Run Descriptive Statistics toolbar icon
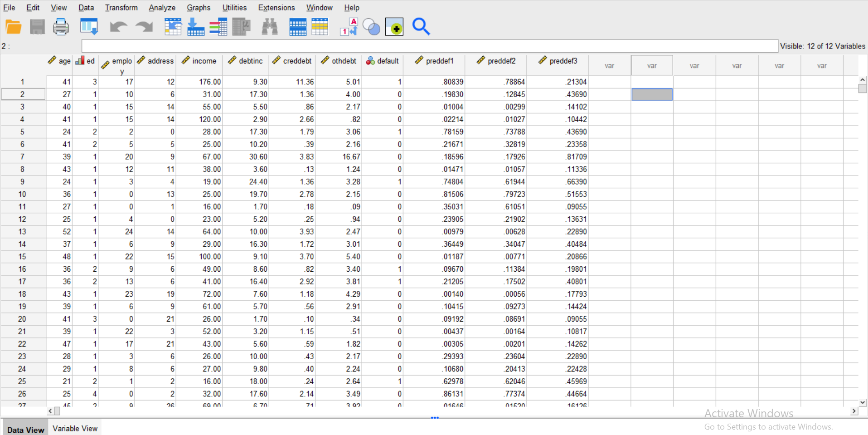868x435 pixels. click(241, 27)
